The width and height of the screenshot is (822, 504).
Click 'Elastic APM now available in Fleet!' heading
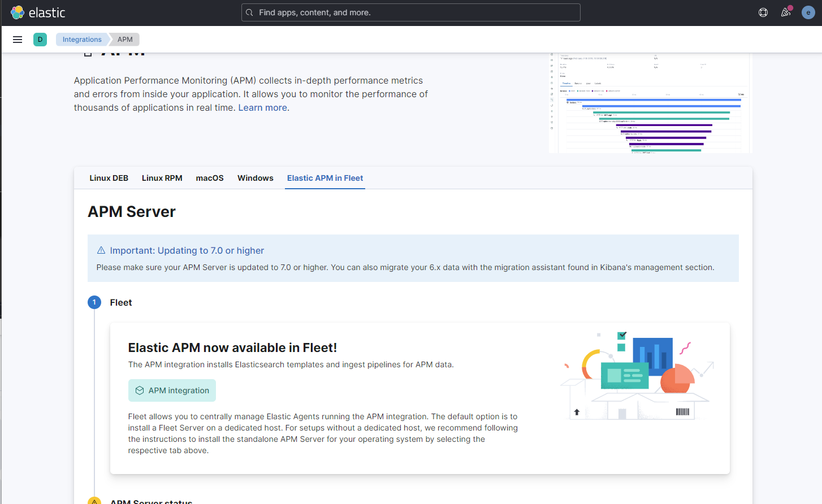tap(232, 347)
